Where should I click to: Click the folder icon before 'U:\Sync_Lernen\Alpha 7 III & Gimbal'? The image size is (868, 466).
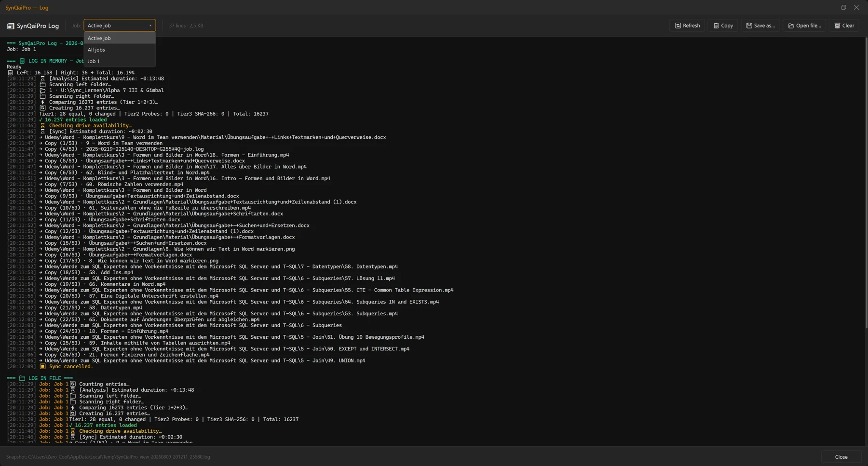[x=42, y=91]
